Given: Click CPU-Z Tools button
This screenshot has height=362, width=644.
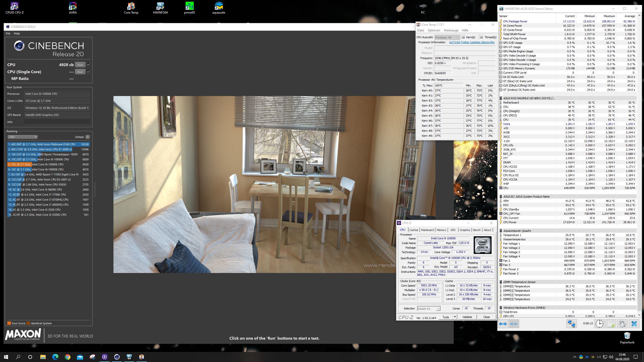Looking at the screenshot, I should tap(446, 317).
